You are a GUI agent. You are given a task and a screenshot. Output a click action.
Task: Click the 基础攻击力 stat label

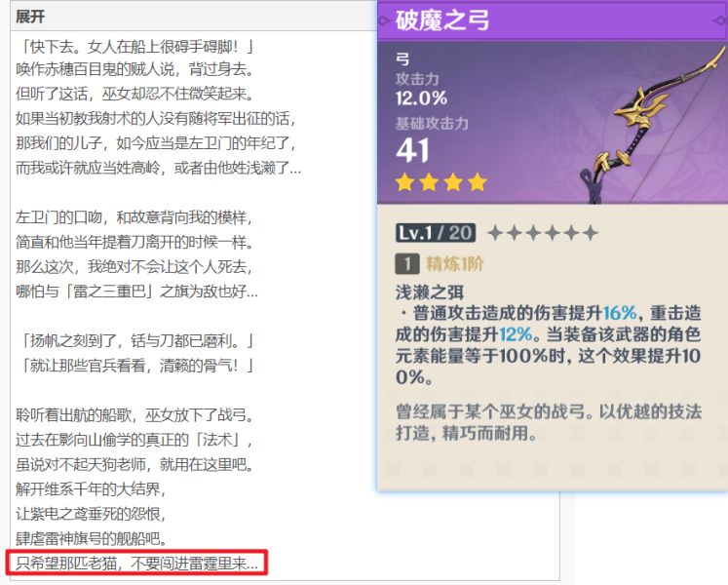coord(432,124)
